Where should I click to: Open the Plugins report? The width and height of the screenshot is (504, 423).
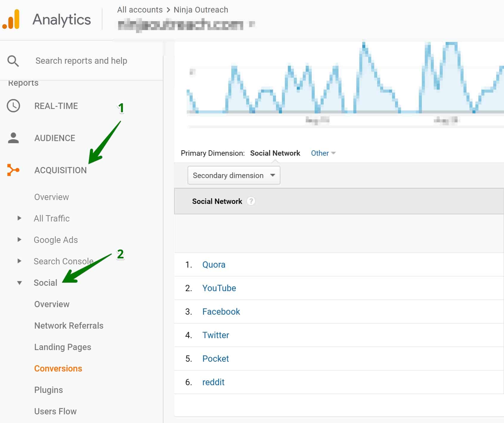49,390
